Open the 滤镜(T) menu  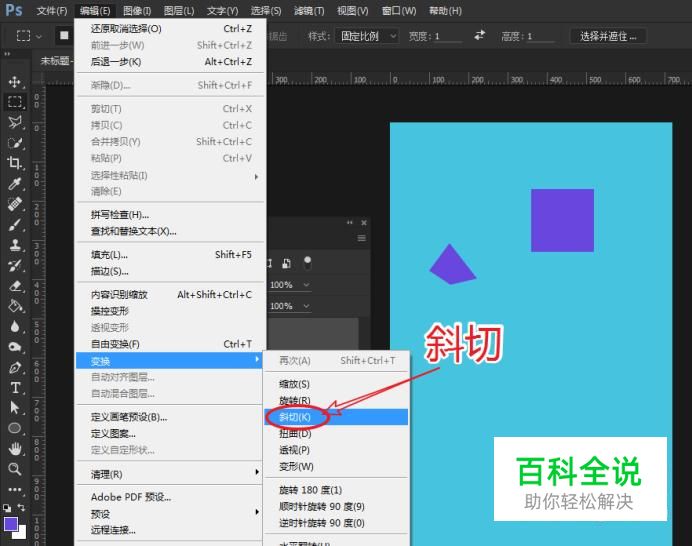point(309,11)
